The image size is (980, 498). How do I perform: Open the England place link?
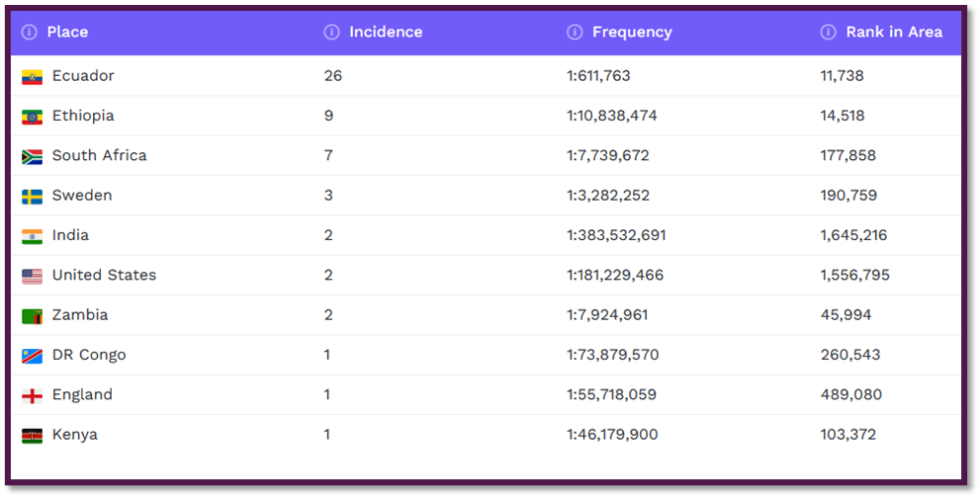click(82, 394)
